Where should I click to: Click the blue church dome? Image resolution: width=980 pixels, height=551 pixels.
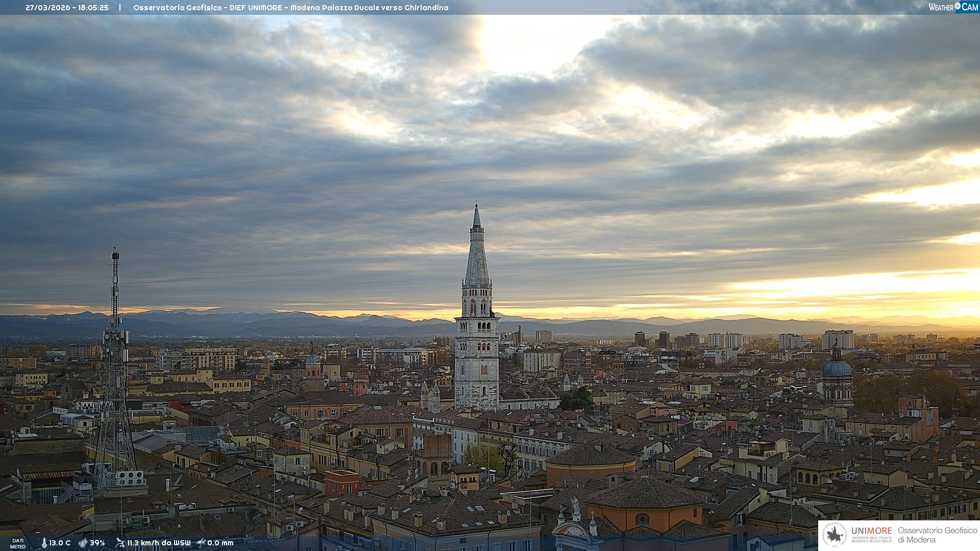click(x=837, y=368)
